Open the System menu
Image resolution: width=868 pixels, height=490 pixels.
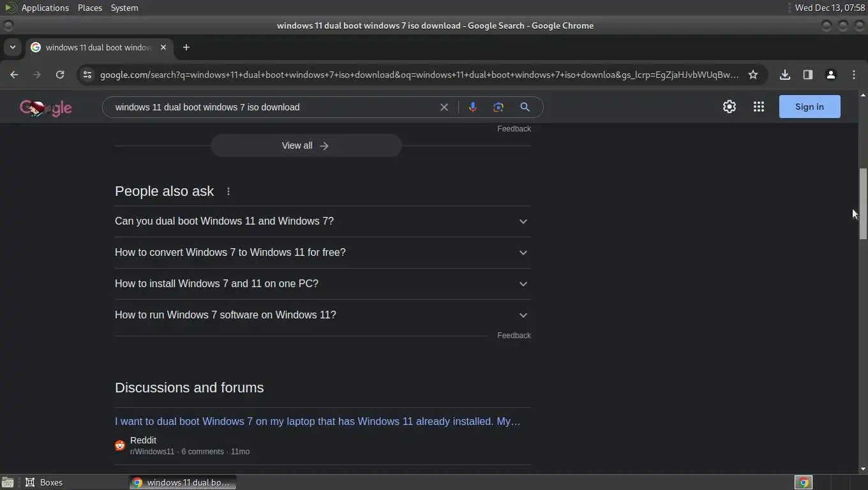[124, 8]
